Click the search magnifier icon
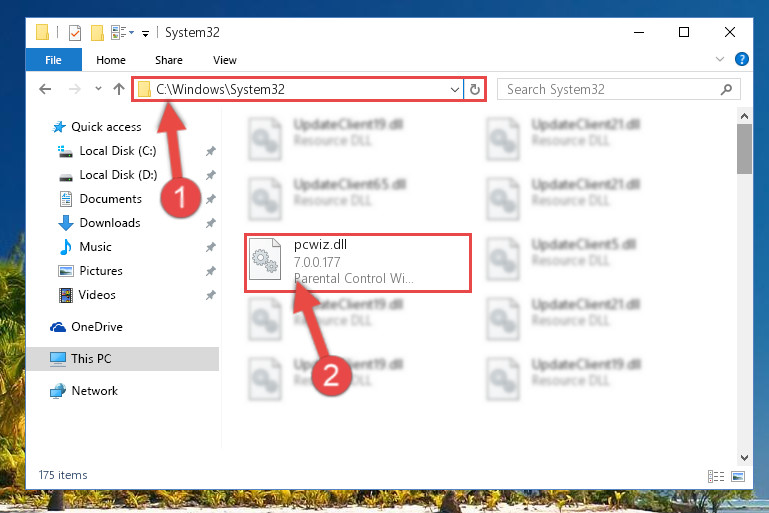This screenshot has height=513, width=769. click(726, 89)
